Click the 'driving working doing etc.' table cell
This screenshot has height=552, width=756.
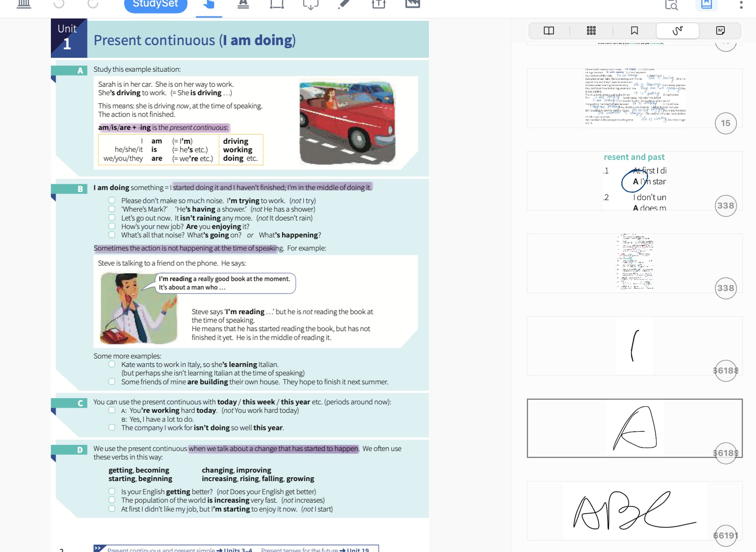pyautogui.click(x=241, y=150)
